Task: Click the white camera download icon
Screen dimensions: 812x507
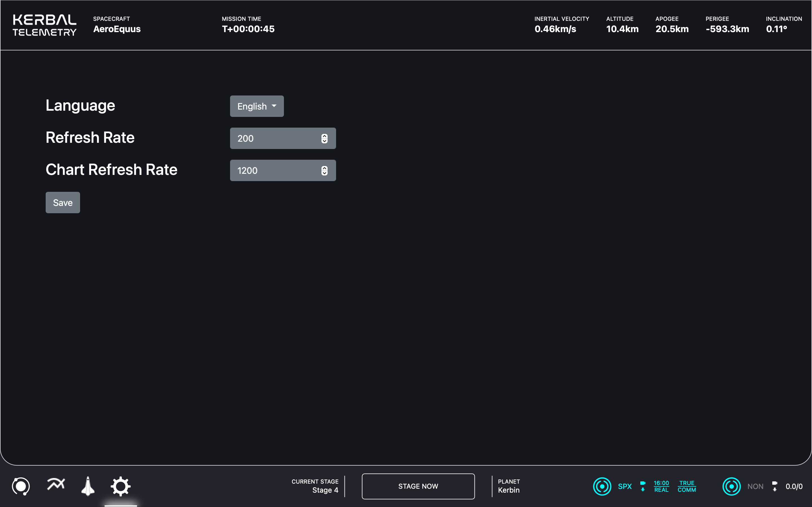Action: 775,486
